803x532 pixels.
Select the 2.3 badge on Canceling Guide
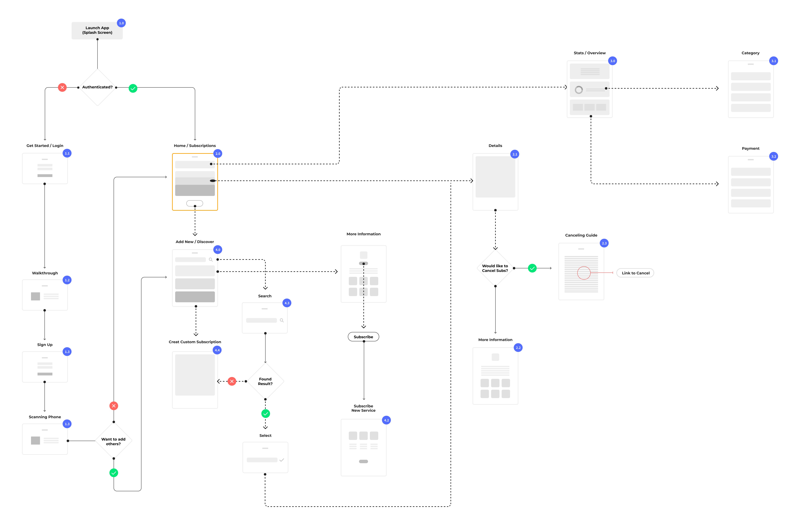coord(604,243)
